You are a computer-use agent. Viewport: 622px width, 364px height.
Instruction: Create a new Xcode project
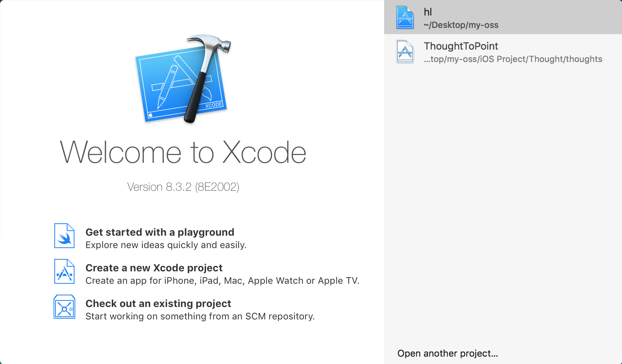154,268
